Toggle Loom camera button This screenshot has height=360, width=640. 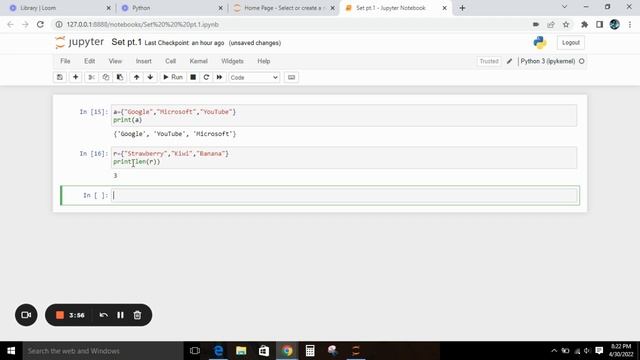coord(26,315)
